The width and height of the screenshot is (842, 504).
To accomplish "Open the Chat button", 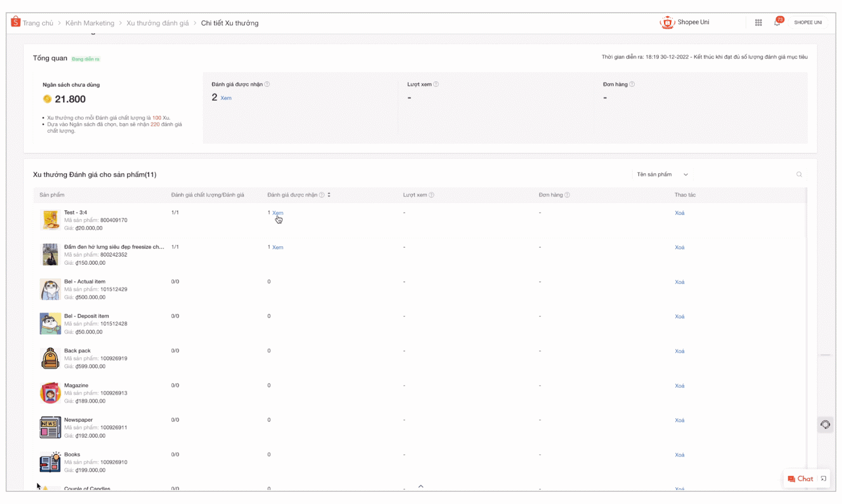I will pos(800,479).
